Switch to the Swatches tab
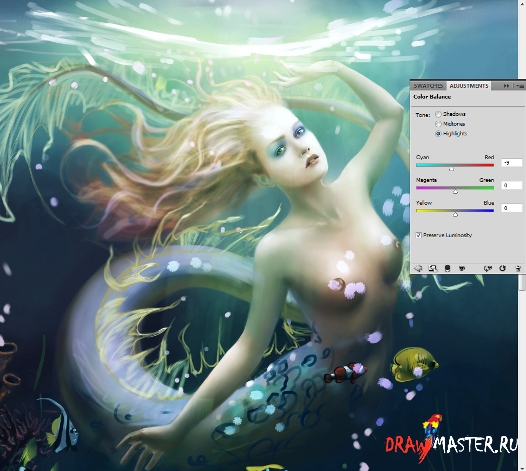 (428, 86)
